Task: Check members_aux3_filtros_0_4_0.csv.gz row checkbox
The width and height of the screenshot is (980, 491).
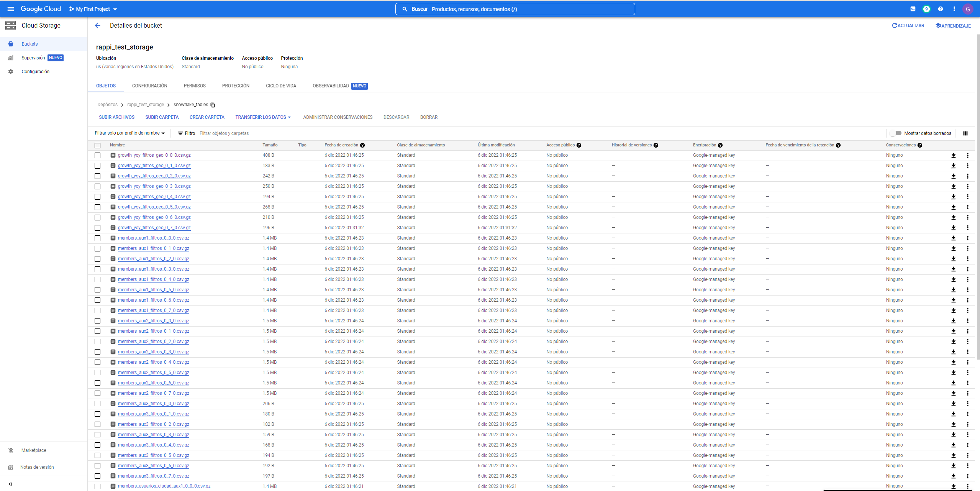Action: pos(98,445)
